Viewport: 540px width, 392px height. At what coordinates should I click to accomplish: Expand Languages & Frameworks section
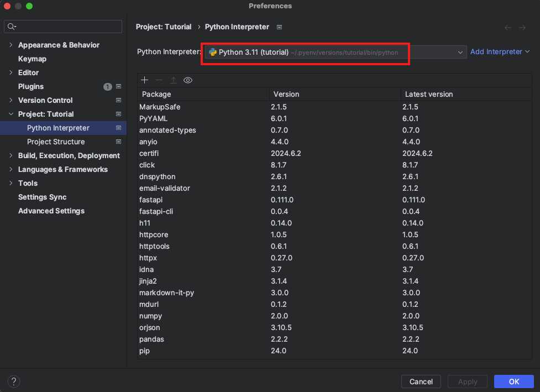[11, 169]
